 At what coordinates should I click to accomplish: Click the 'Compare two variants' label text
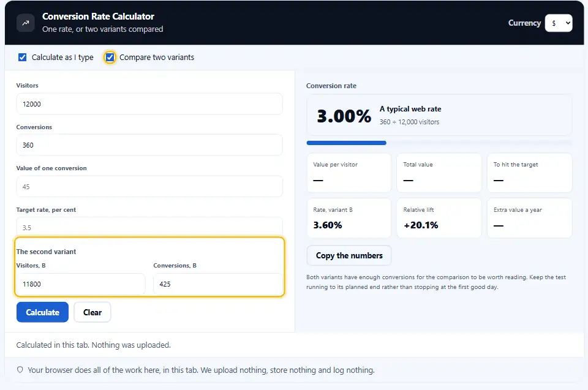tap(157, 58)
